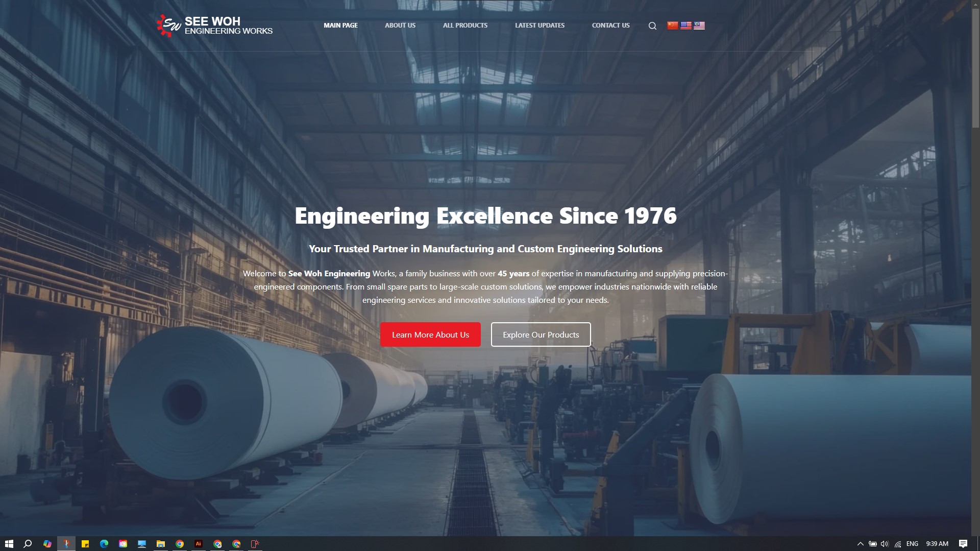Image resolution: width=980 pixels, height=551 pixels.
Task: Select the United States flag language
Action: pyautogui.click(x=685, y=26)
